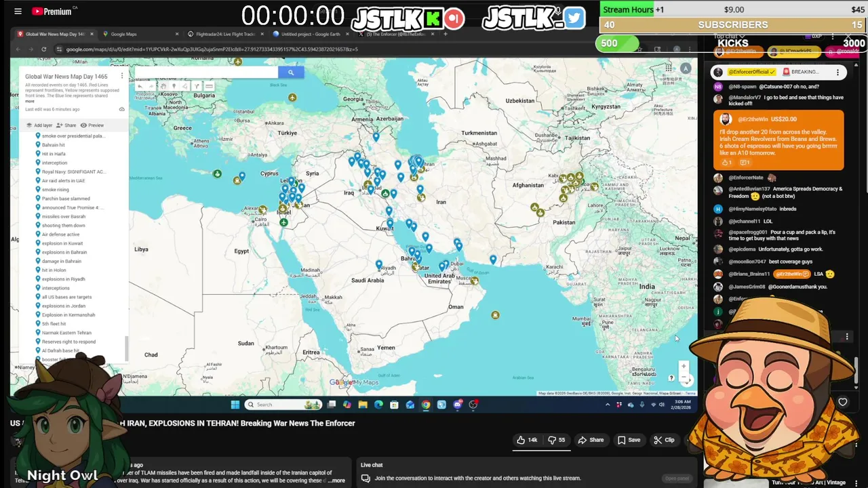The image size is (868, 488).
Task: Select the Draw a line tool
Action: click(185, 86)
